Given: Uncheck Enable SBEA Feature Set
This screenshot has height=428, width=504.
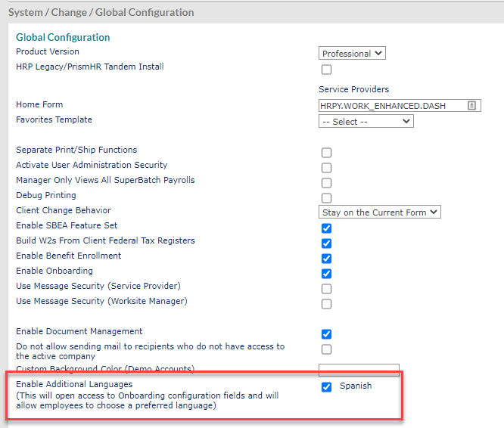Looking at the screenshot, I should (326, 228).
